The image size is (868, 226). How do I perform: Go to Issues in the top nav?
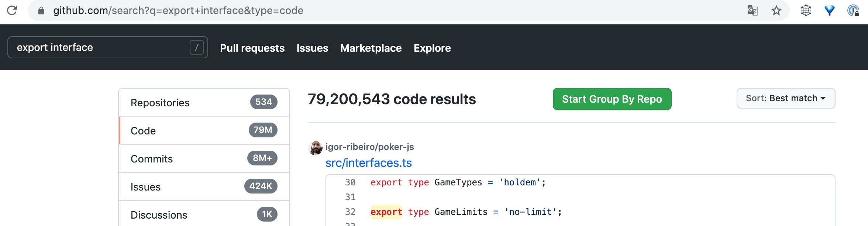coord(312,48)
